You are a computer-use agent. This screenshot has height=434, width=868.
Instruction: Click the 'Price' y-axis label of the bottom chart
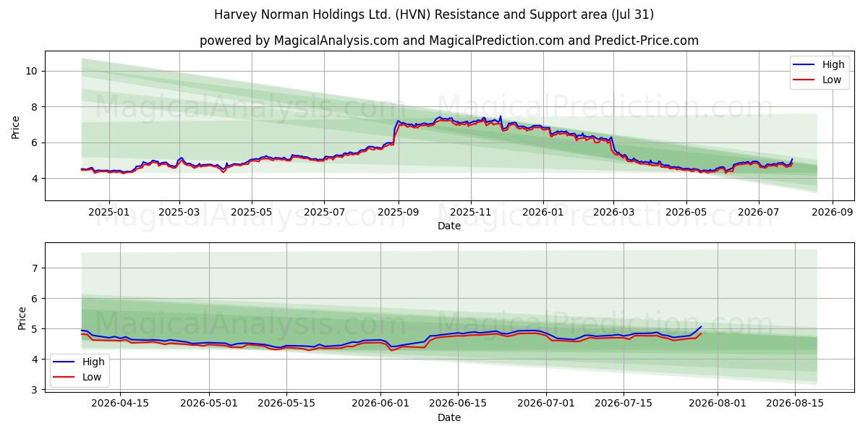pyautogui.click(x=21, y=318)
